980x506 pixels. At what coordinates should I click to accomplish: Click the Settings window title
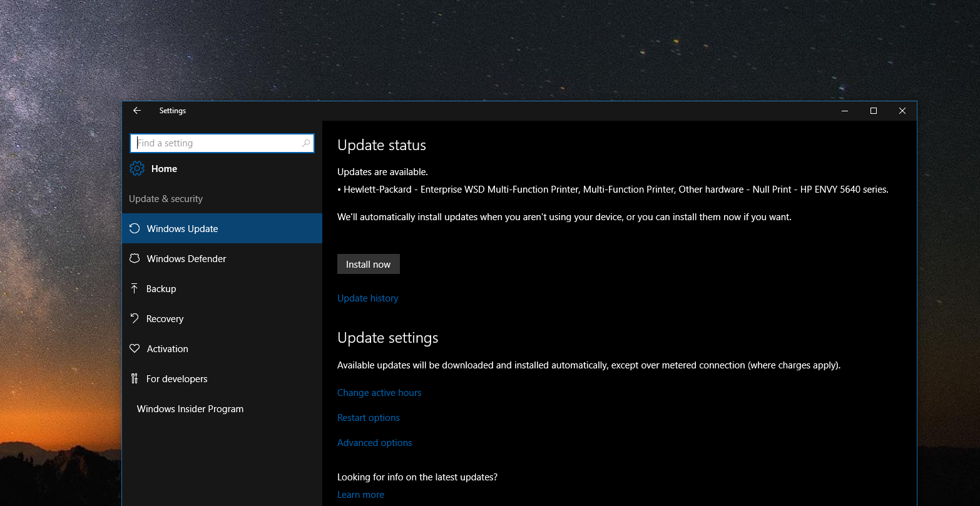point(173,111)
